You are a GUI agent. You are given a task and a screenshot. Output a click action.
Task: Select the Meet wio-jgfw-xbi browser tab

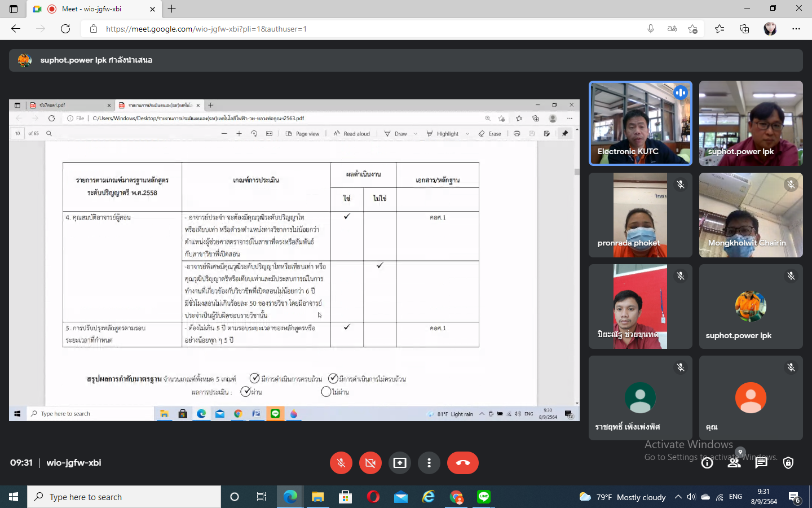pyautogui.click(x=93, y=9)
